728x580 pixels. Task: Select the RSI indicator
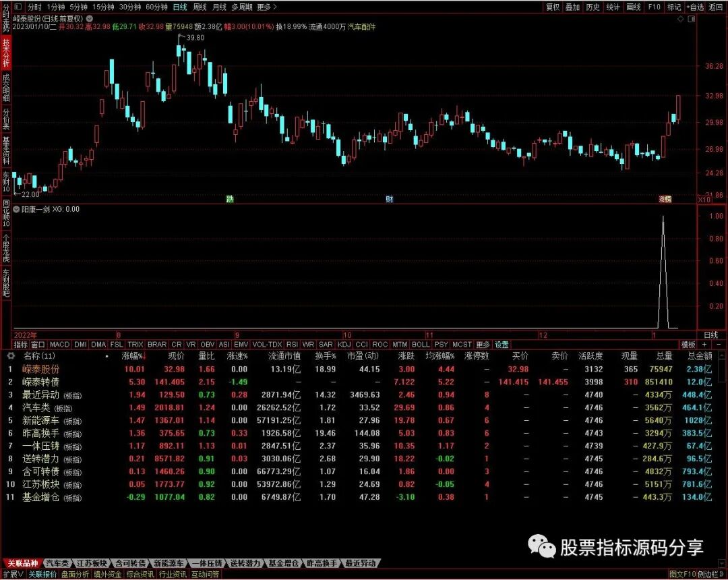pyautogui.click(x=292, y=345)
